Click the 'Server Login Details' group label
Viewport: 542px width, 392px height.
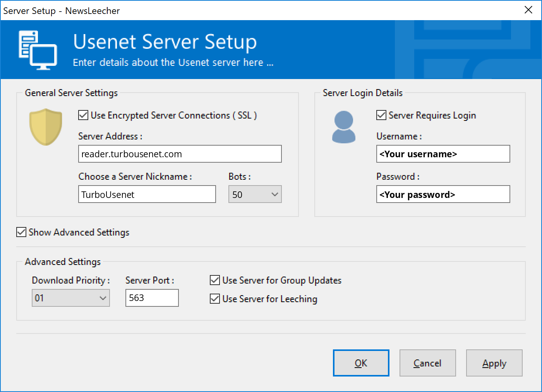363,93
